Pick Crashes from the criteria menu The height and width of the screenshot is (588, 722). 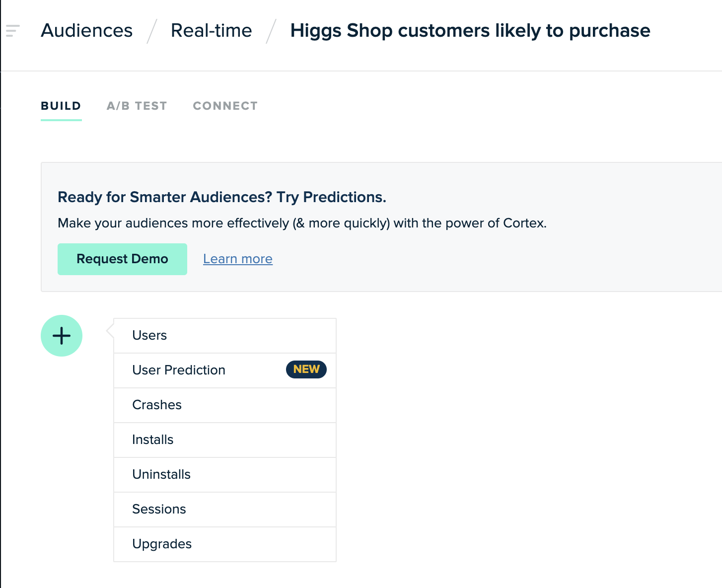[x=225, y=405]
